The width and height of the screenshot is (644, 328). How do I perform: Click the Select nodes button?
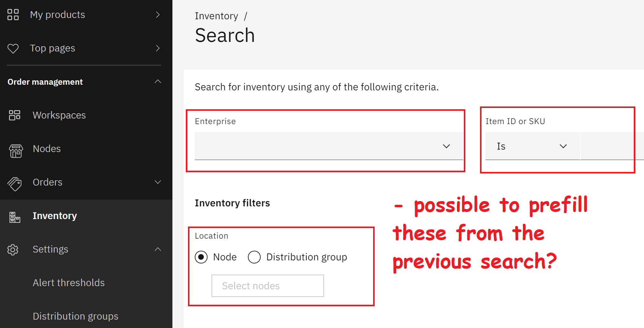267,286
